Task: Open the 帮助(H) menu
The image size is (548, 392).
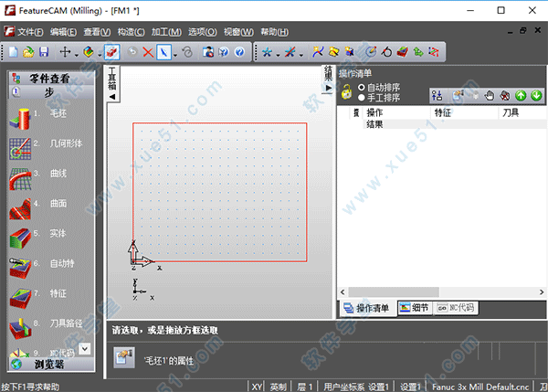Action: (275, 32)
